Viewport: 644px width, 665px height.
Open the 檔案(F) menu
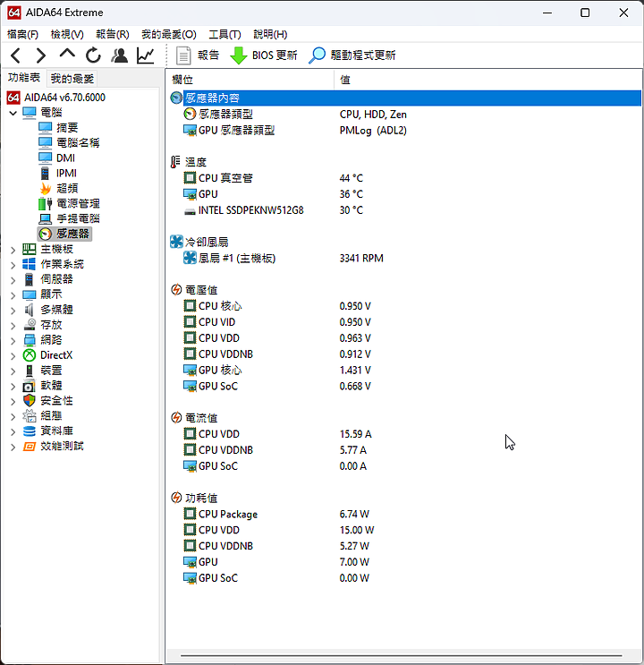pos(22,34)
